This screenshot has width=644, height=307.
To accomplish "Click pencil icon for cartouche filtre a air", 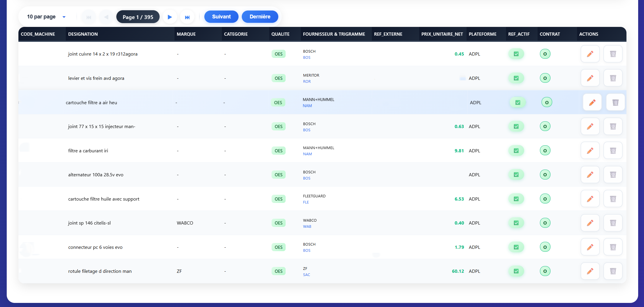I will point(592,102).
